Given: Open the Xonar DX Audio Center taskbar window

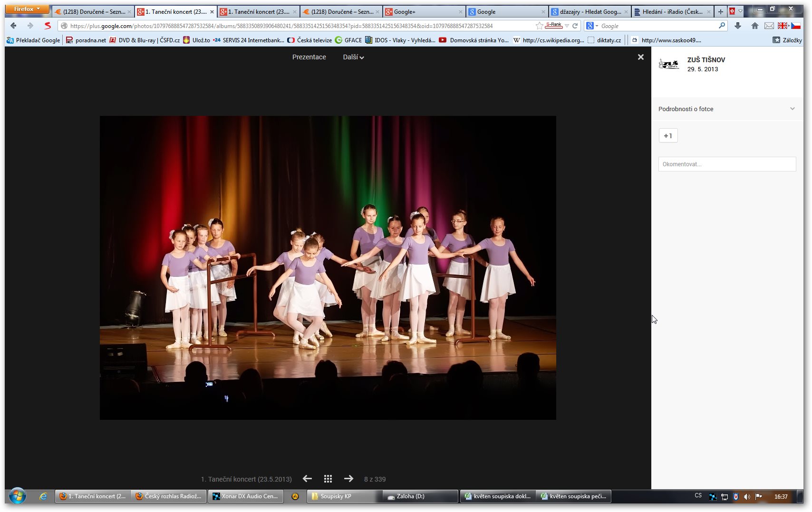Looking at the screenshot, I should click(246, 496).
